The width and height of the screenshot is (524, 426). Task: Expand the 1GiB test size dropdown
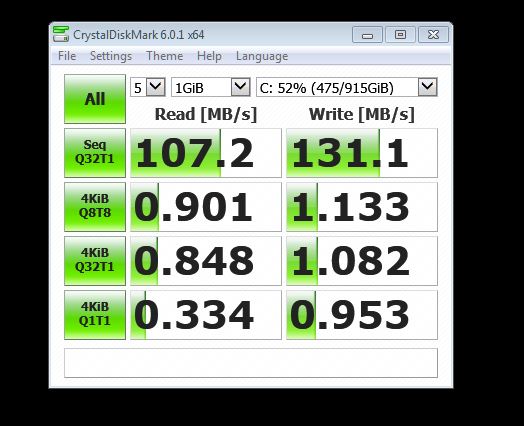tap(211, 88)
